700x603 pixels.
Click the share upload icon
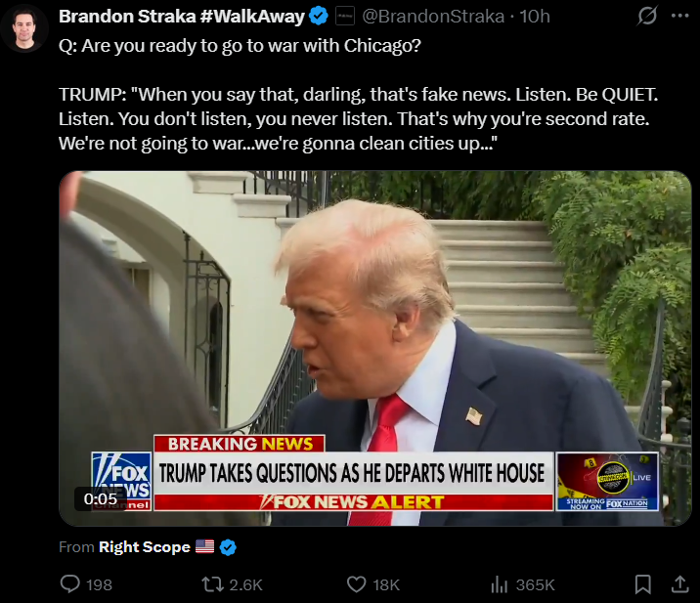[x=679, y=583]
